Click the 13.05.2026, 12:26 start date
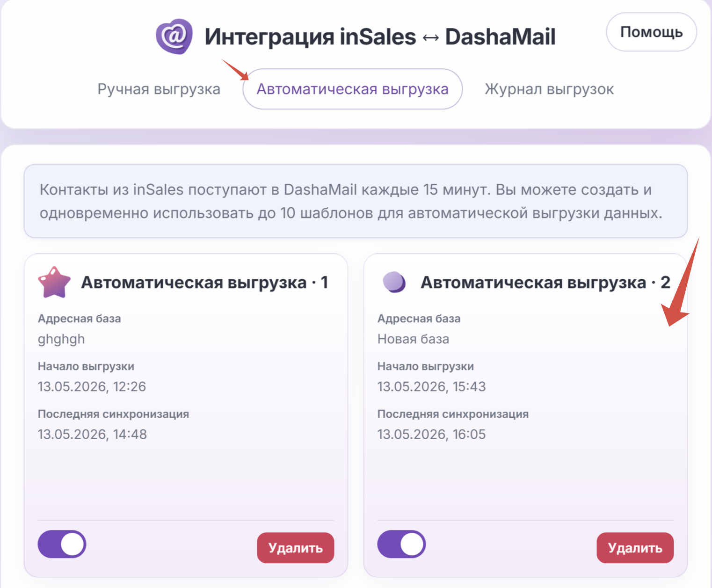This screenshot has width=712, height=588. [x=92, y=386]
